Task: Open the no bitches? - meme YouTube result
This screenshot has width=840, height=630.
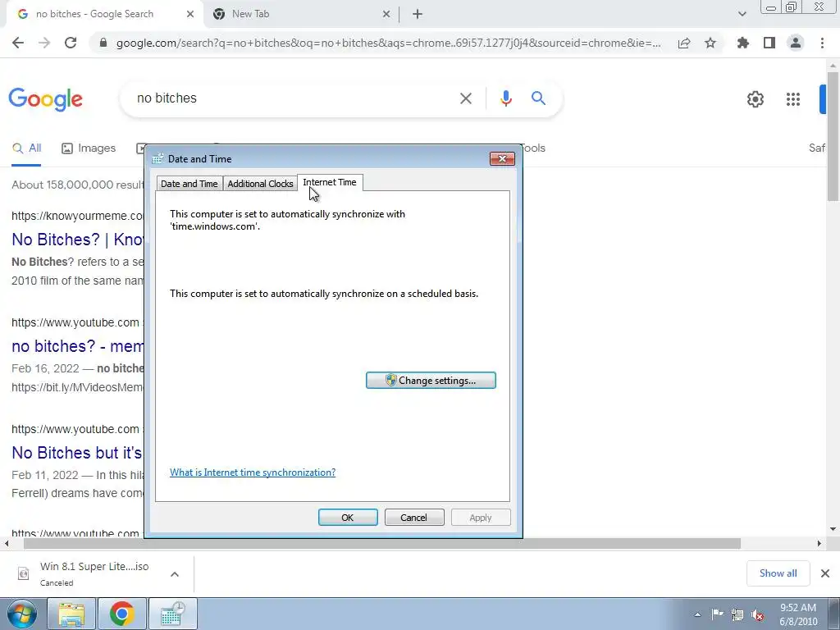Action: [x=78, y=346]
